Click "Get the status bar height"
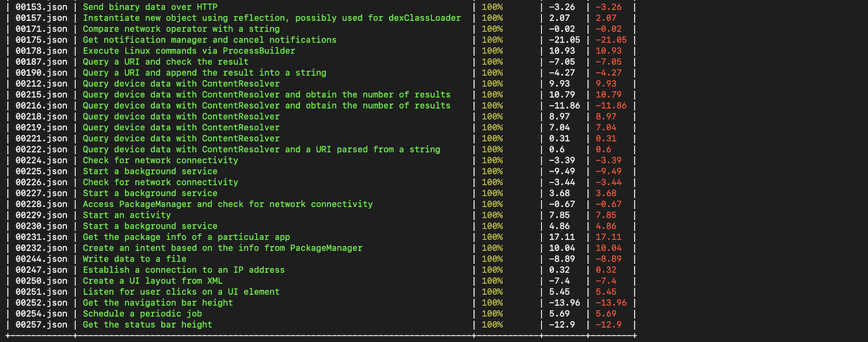The width and height of the screenshot is (868, 342). (147, 324)
